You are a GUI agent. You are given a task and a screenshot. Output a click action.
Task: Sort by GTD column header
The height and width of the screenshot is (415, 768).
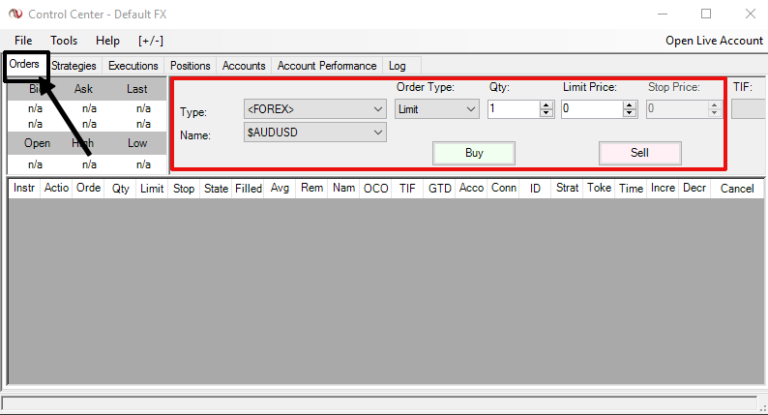pos(440,188)
